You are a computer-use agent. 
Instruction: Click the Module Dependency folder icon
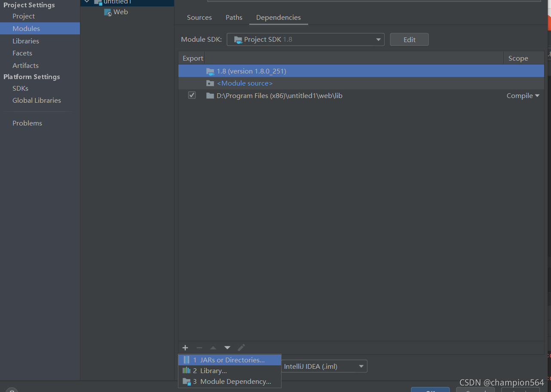(187, 381)
